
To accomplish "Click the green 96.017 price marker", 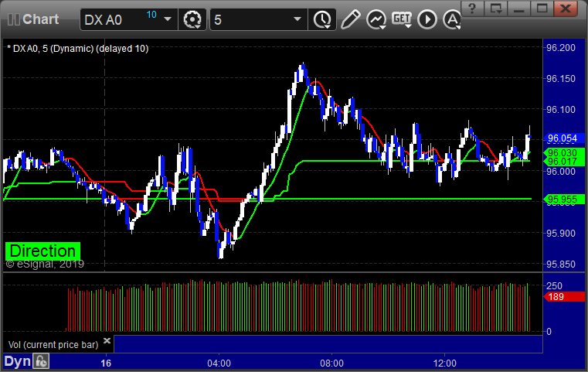I will (563, 162).
